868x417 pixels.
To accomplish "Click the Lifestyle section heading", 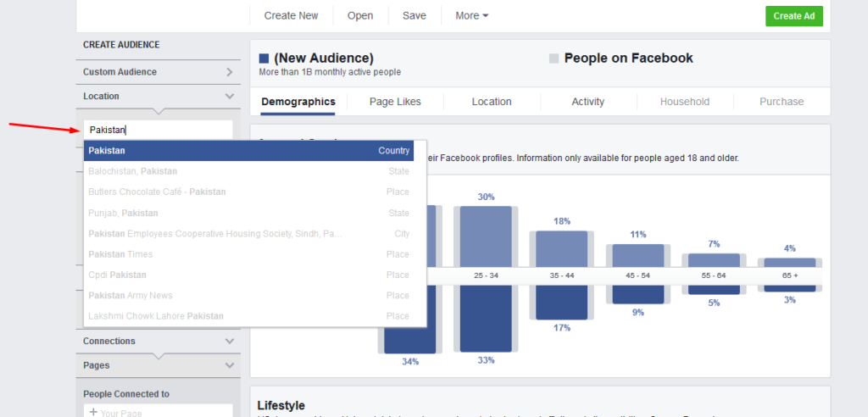I will pyautogui.click(x=281, y=405).
